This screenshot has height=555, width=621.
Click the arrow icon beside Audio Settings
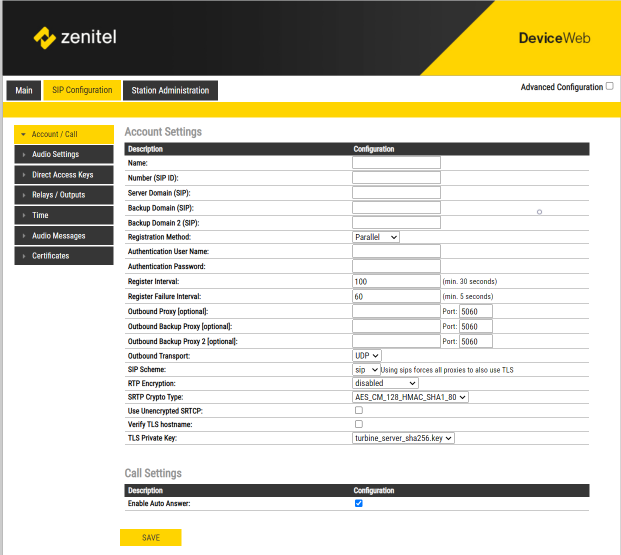(23, 155)
